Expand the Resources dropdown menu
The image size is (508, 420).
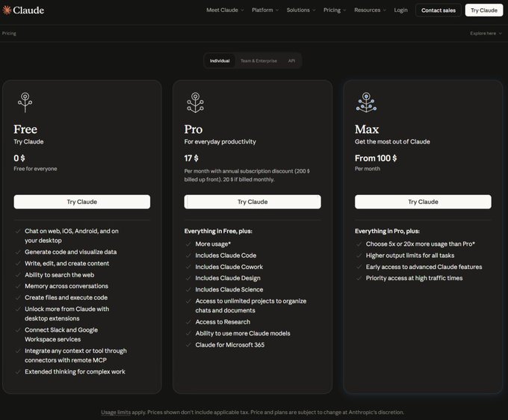(x=371, y=10)
